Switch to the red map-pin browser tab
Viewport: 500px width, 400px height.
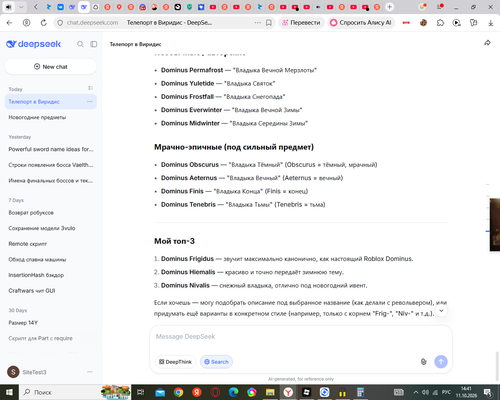point(119,7)
